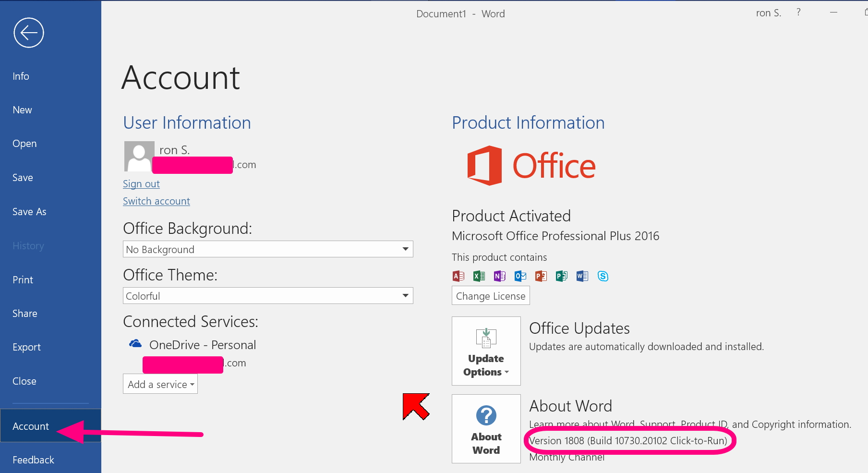
Task: Click the Sign out link
Action: [x=141, y=184]
